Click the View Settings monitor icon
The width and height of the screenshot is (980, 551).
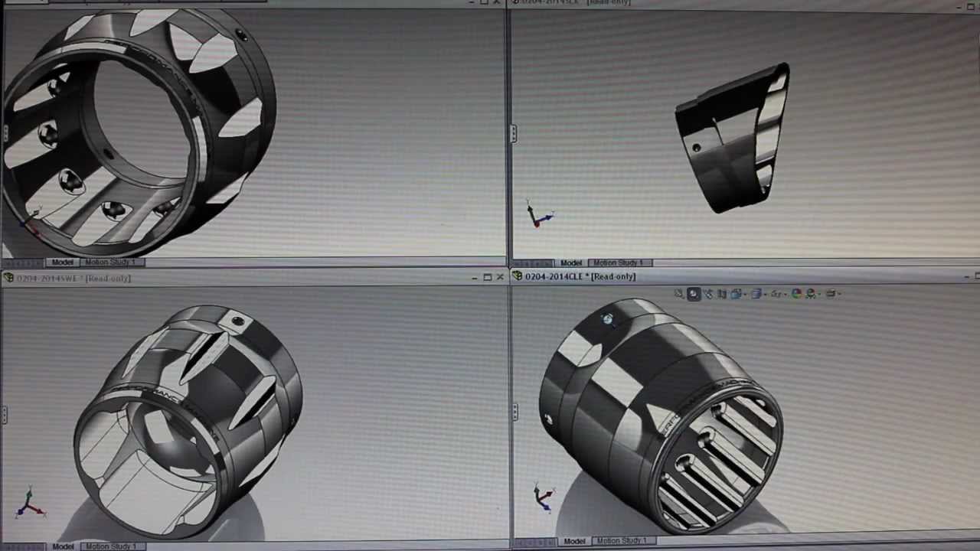[831, 294]
